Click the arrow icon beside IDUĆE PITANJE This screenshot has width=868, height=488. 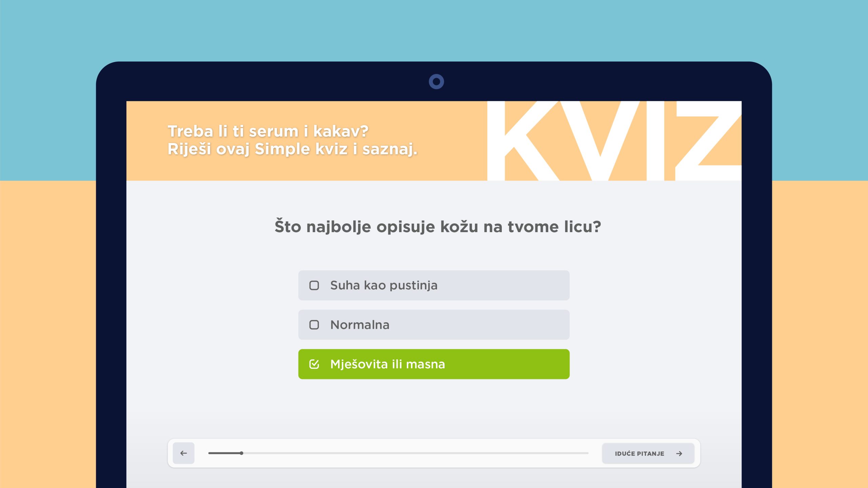[679, 453]
